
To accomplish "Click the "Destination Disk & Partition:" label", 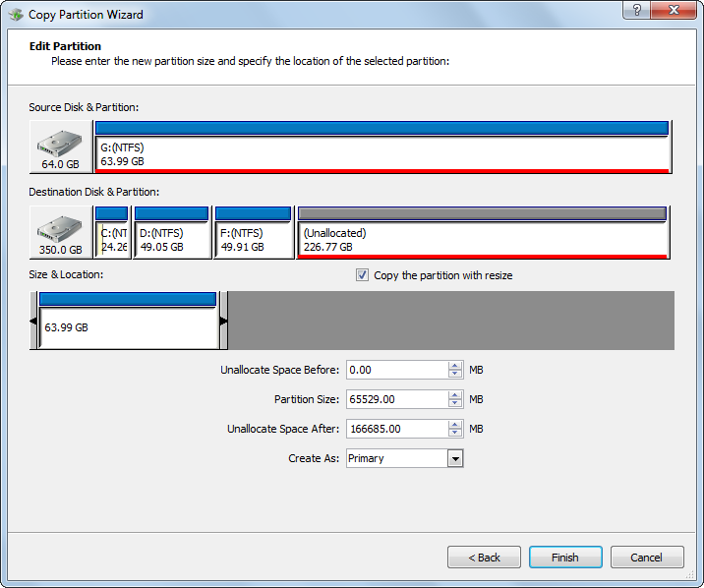I will [93, 192].
